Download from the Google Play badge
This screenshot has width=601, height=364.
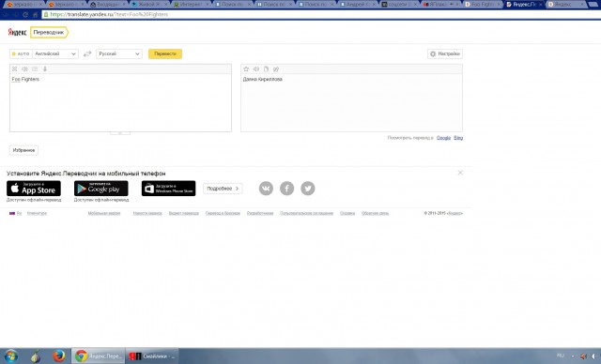[101, 189]
